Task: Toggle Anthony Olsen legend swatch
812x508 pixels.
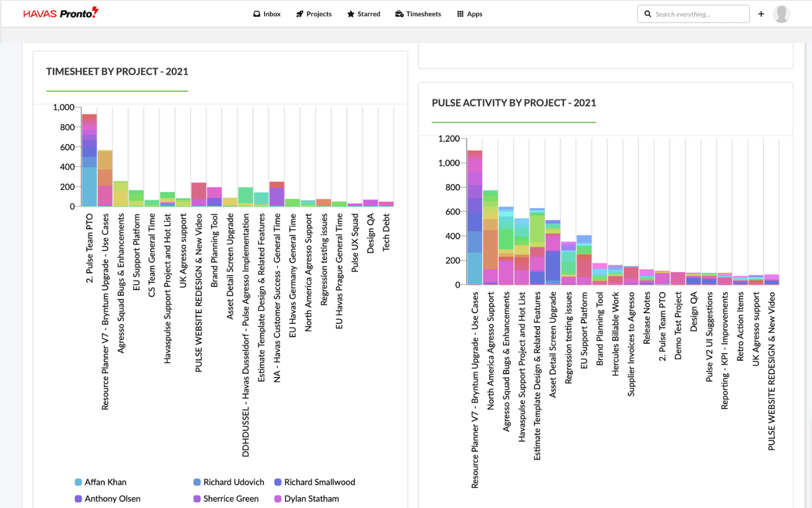Action: [x=78, y=498]
